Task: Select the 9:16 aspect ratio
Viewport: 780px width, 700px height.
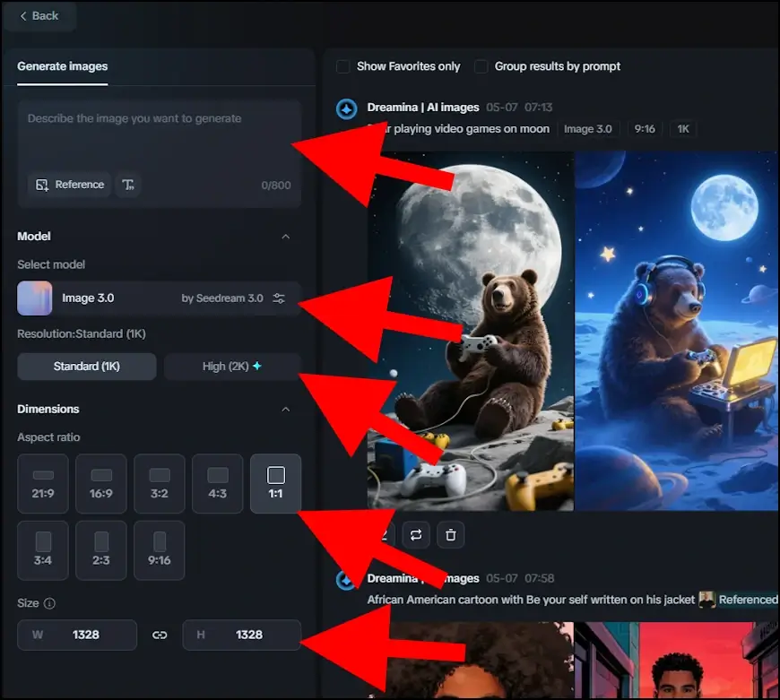Action: tap(160, 550)
